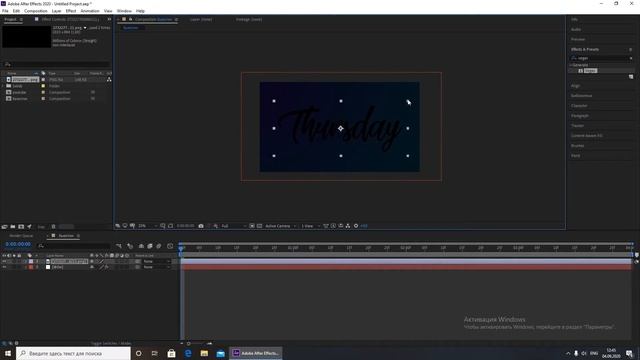640x360 pixels.
Task: Open the Effects & Presets panel menu
Action: point(631,49)
